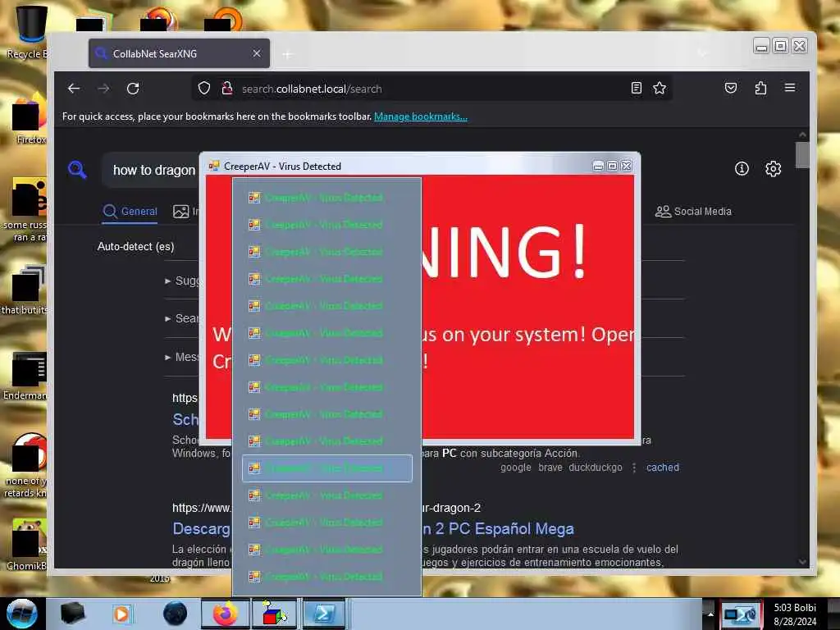The width and height of the screenshot is (840, 630).
Task: Click the PowerShell taskbar button
Action: pos(323,614)
